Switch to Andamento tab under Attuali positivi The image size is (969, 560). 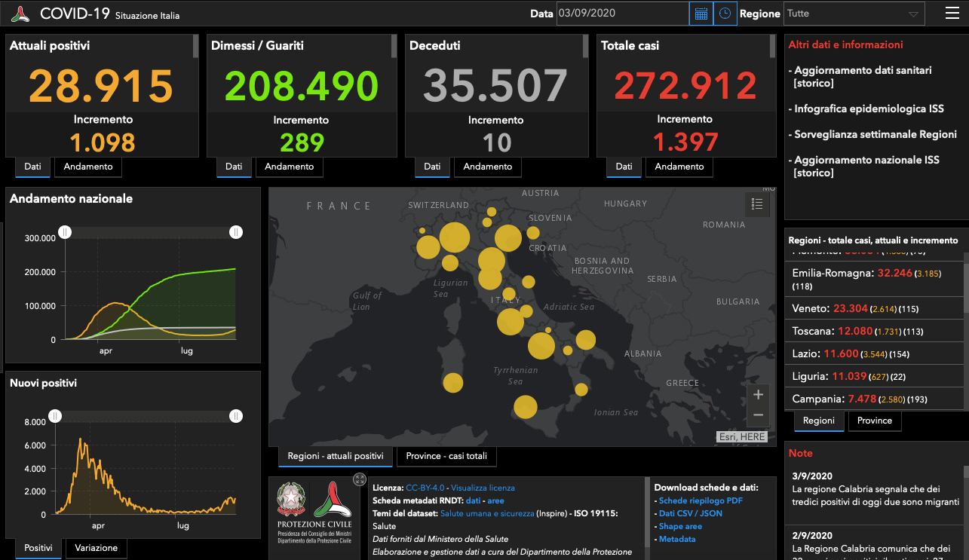[x=88, y=167]
